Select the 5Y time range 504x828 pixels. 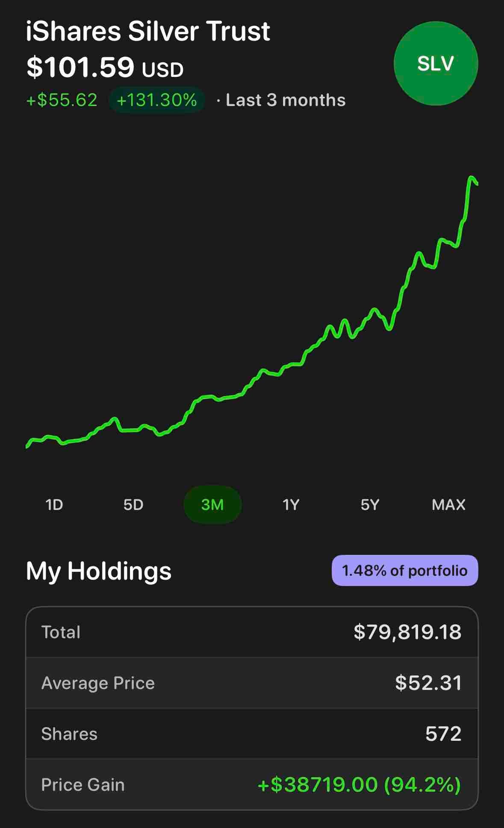[370, 505]
